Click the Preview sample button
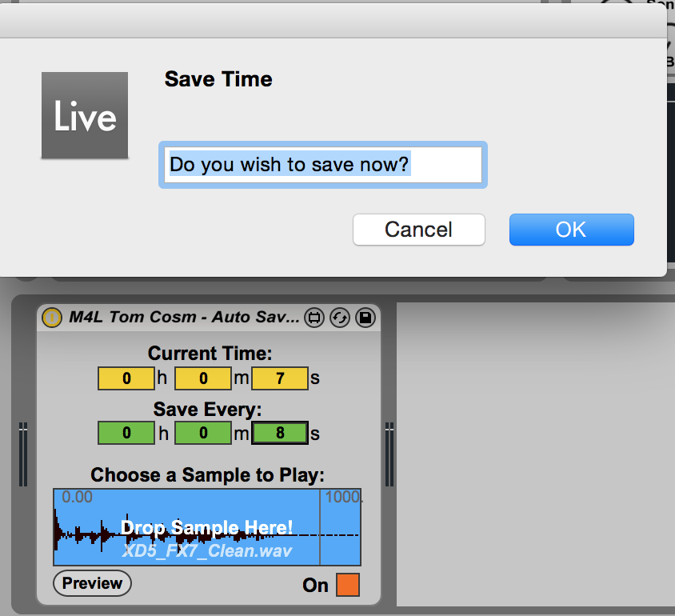Viewport: 675px width, 616px height. [92, 583]
